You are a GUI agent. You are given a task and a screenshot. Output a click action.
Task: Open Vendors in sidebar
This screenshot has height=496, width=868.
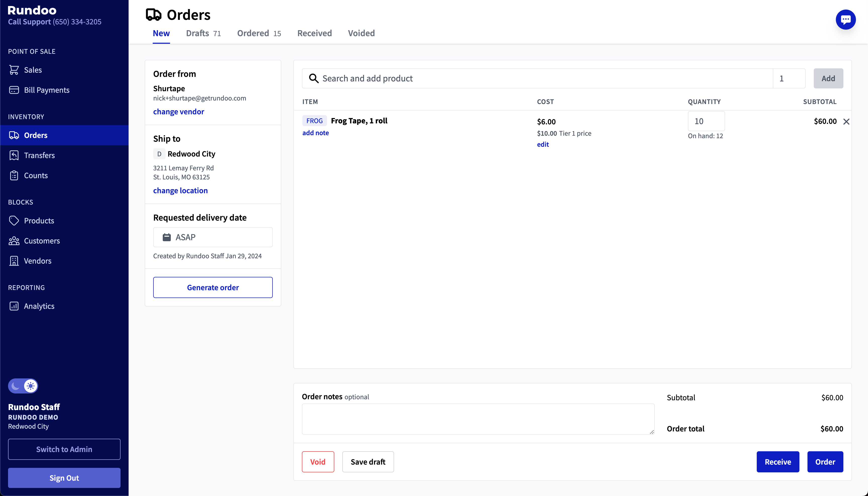(64, 261)
